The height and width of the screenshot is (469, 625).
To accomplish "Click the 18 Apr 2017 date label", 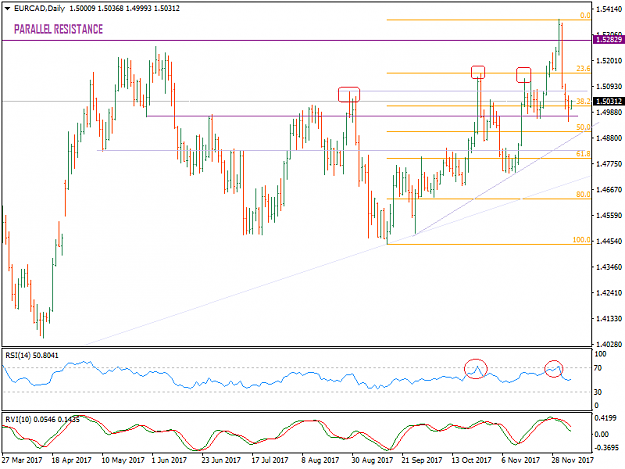I will pyautogui.click(x=71, y=460).
